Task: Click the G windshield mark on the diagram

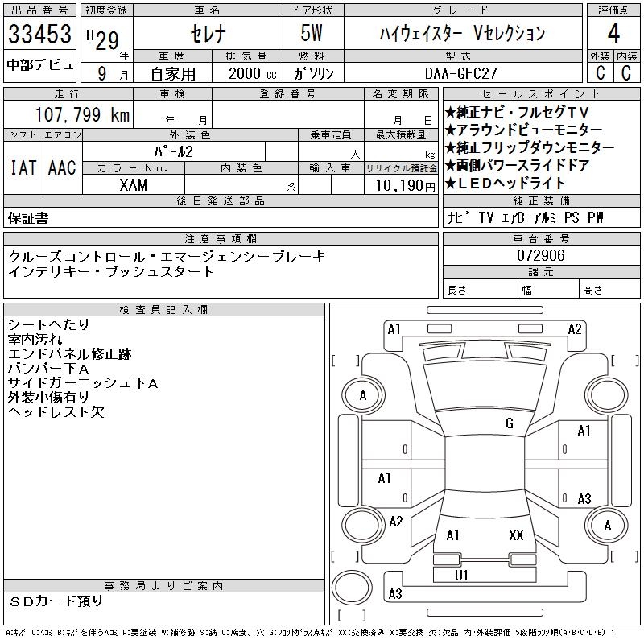Action: point(510,423)
